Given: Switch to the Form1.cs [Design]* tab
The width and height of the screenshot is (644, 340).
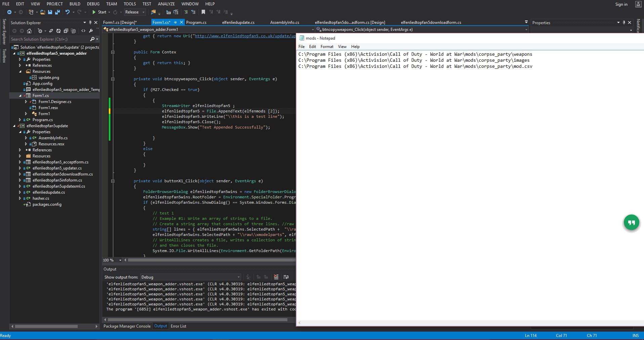Looking at the screenshot, I should pyautogui.click(x=120, y=22).
